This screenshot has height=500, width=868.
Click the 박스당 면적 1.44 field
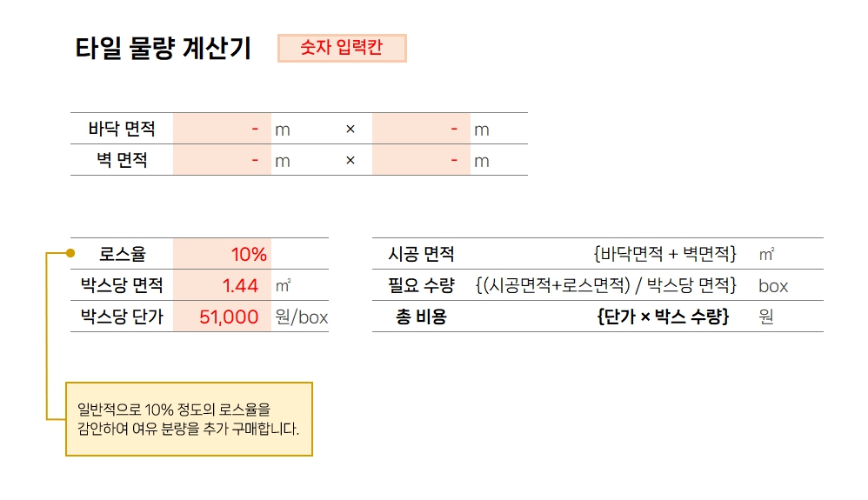(x=222, y=285)
